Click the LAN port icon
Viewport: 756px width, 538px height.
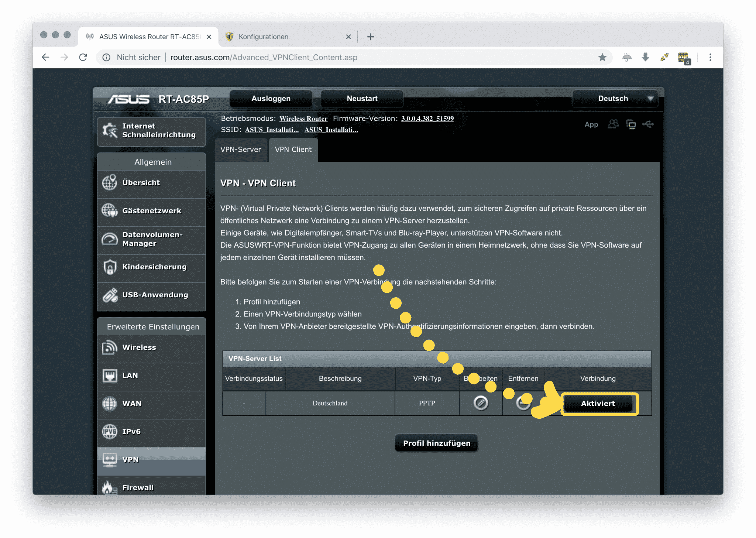click(110, 376)
